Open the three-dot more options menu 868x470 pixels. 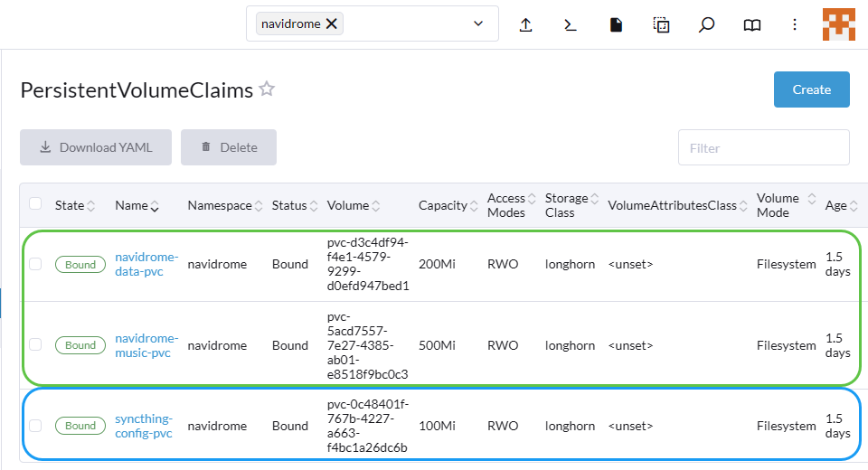pos(795,25)
